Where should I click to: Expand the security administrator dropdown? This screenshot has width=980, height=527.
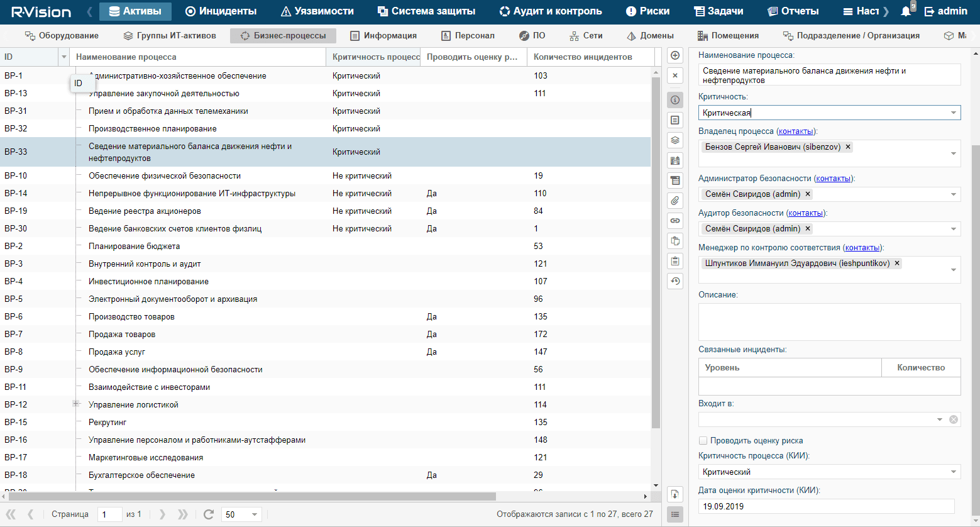pos(954,194)
